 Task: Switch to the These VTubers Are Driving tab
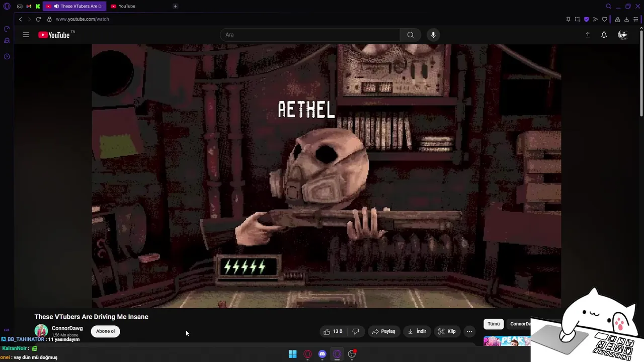tap(74, 6)
